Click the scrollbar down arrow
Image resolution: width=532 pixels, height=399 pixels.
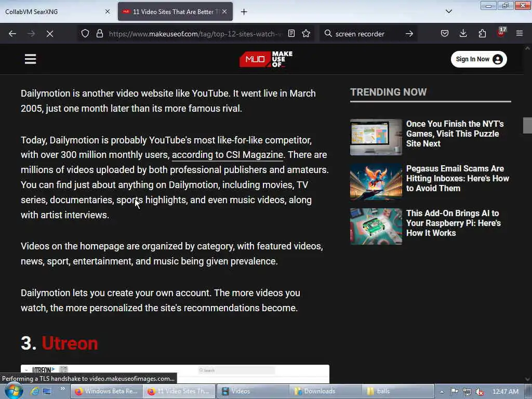click(x=527, y=379)
